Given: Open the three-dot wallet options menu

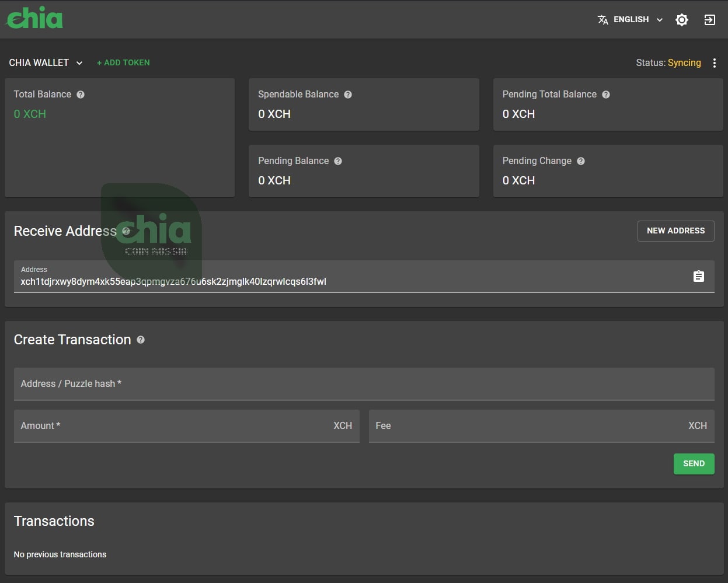Looking at the screenshot, I should (715, 63).
